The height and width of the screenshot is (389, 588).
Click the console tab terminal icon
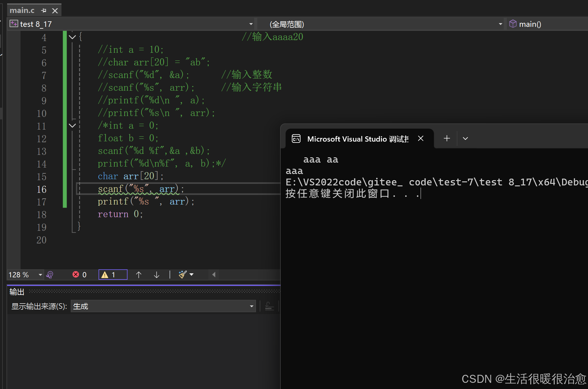click(296, 139)
